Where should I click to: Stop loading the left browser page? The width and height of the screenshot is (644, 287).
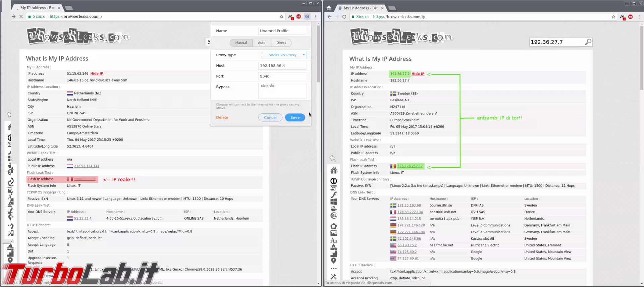21,16
